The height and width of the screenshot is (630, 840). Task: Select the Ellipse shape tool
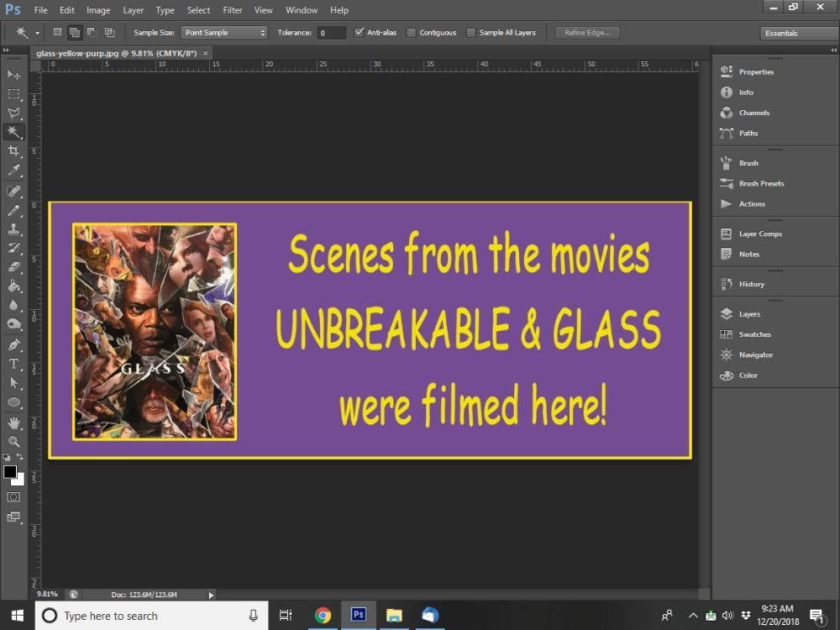14,402
